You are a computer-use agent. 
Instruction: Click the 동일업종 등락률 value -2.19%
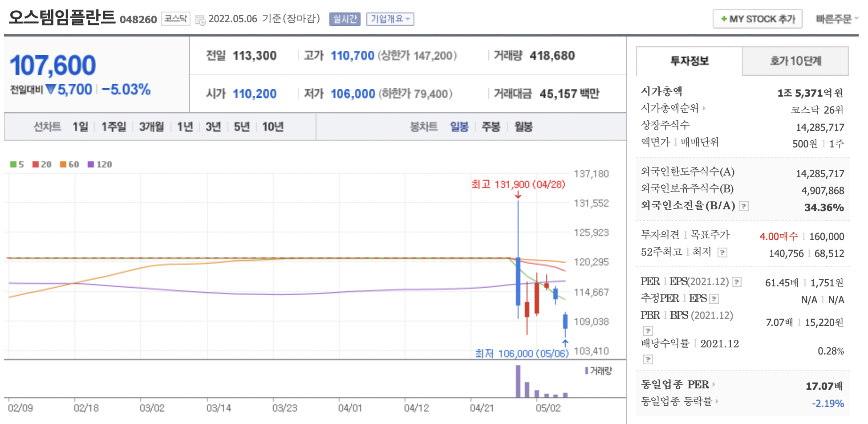(827, 404)
